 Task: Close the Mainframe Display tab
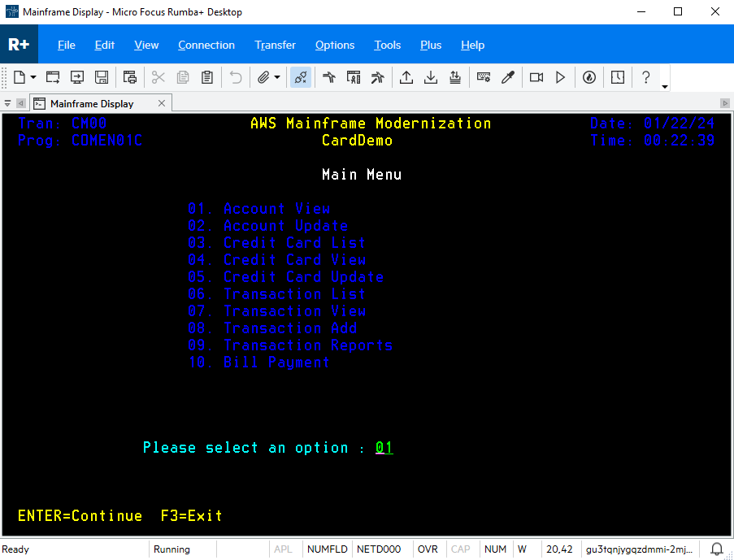[162, 103]
